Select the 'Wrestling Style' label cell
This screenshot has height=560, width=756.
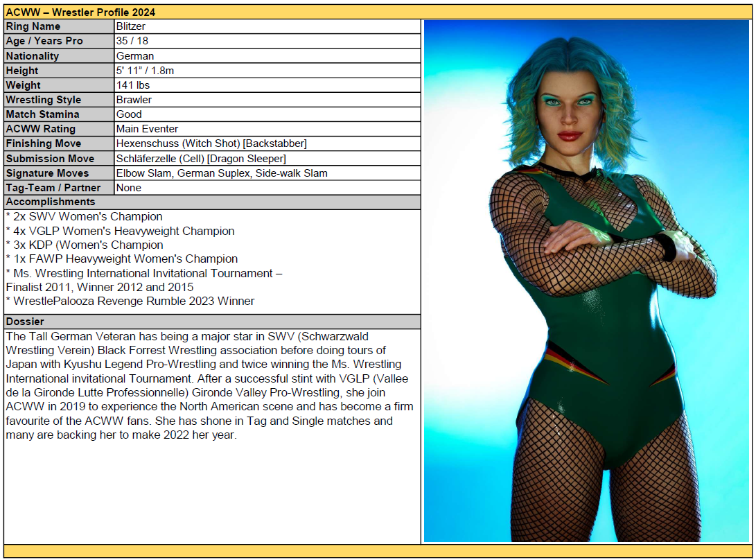(x=59, y=100)
